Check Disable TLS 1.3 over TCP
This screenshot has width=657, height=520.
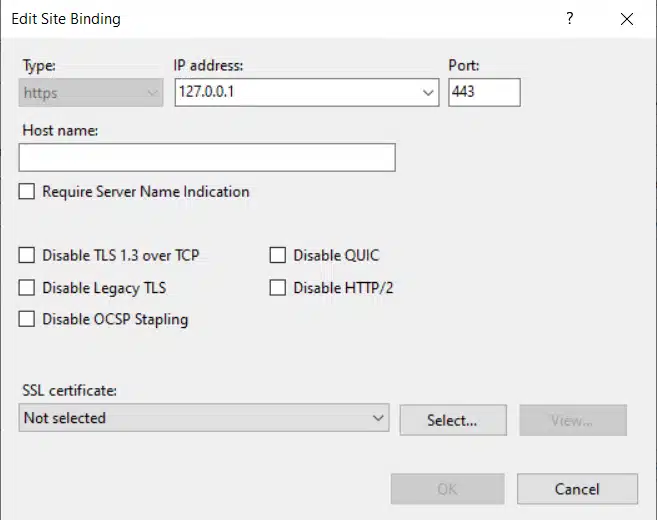pos(27,256)
